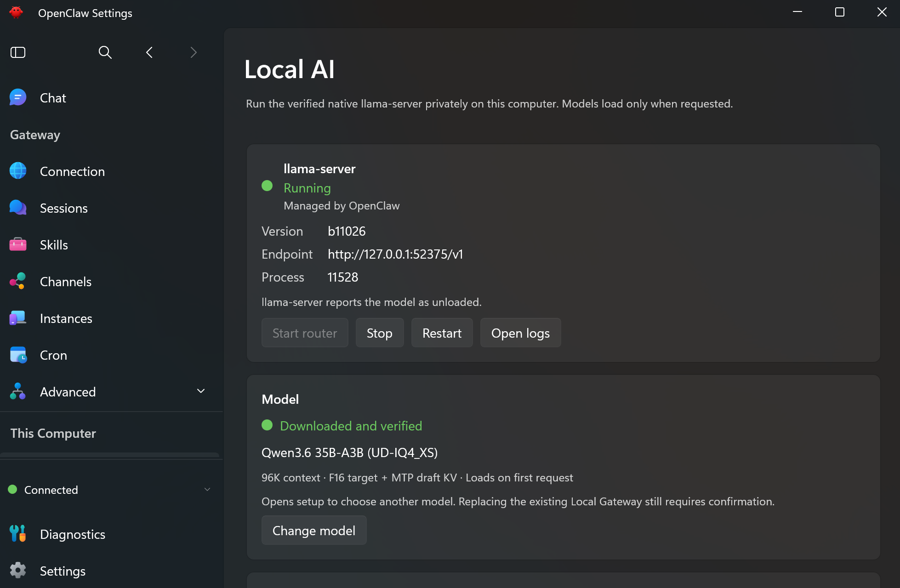Toggle the sidebar pane icon
The image size is (900, 588).
18,52
